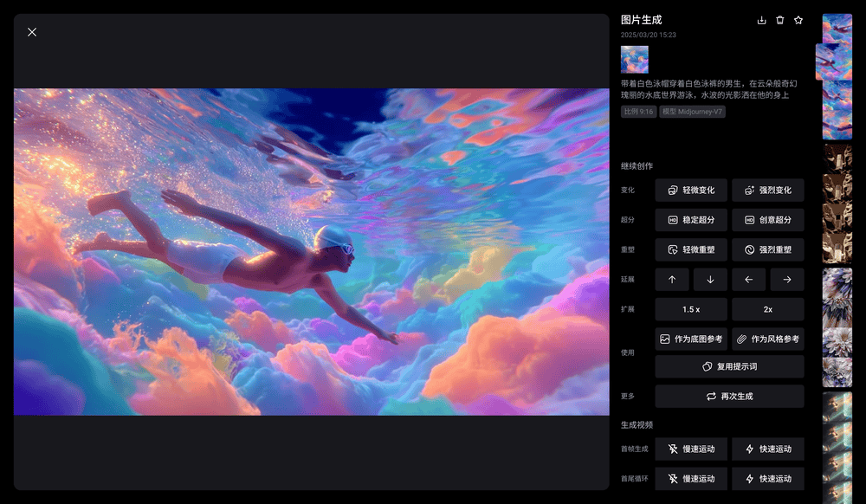Extend image upward with up arrow

point(672,280)
